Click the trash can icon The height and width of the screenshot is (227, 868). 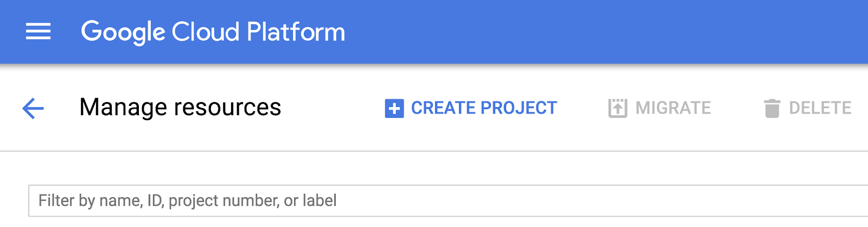(x=772, y=109)
